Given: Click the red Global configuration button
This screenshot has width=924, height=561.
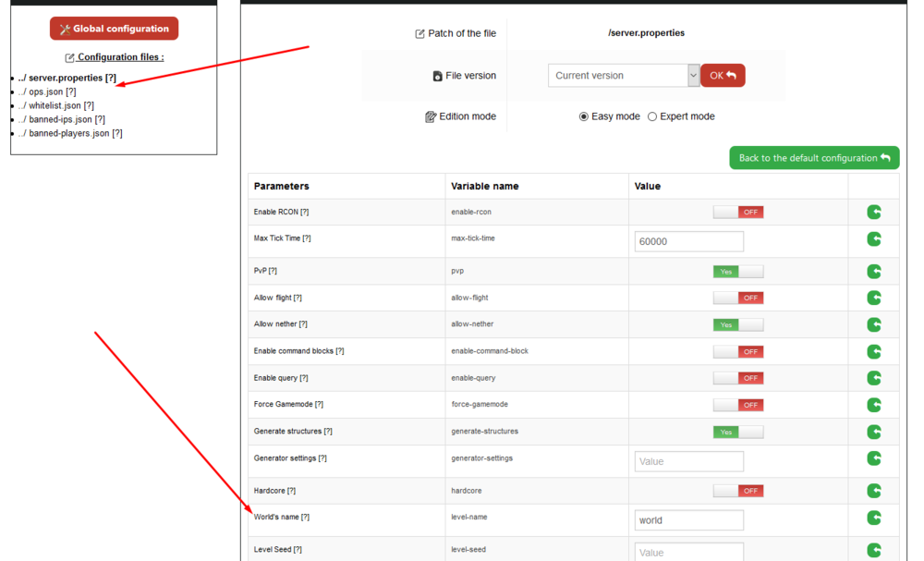Looking at the screenshot, I should pyautogui.click(x=114, y=29).
